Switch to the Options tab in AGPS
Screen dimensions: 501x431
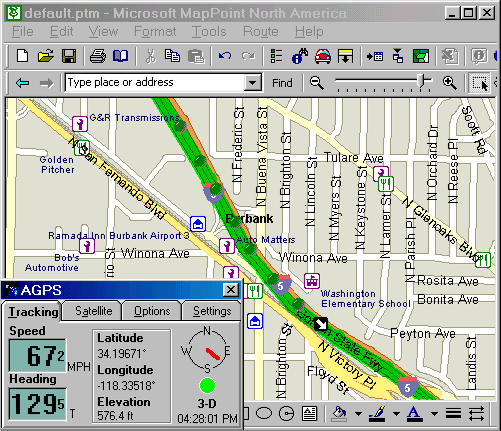(x=152, y=311)
